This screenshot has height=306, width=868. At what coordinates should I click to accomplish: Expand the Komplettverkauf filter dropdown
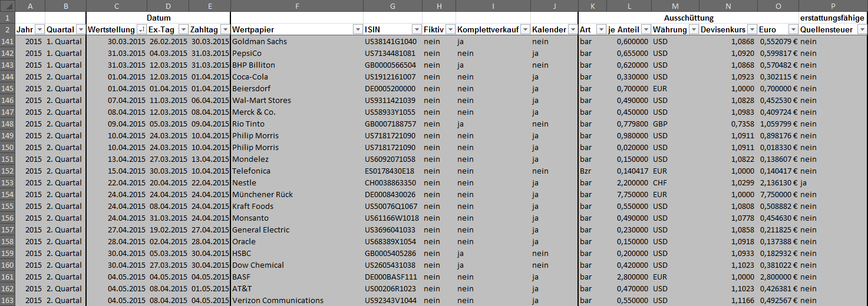524,29
